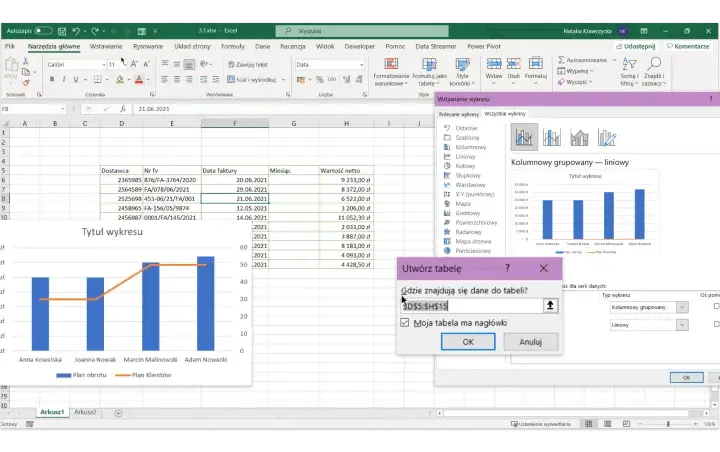Image resolution: width=720 pixels, height=452 pixels.
Task: Click OK in Utwórz tabelę dialog
Action: [468, 342]
